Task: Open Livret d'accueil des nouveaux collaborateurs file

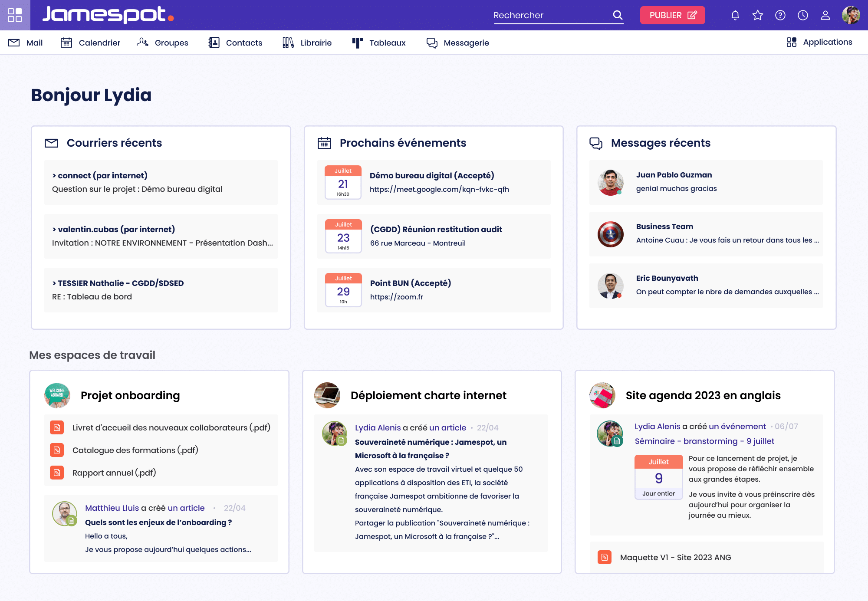Action: click(171, 427)
